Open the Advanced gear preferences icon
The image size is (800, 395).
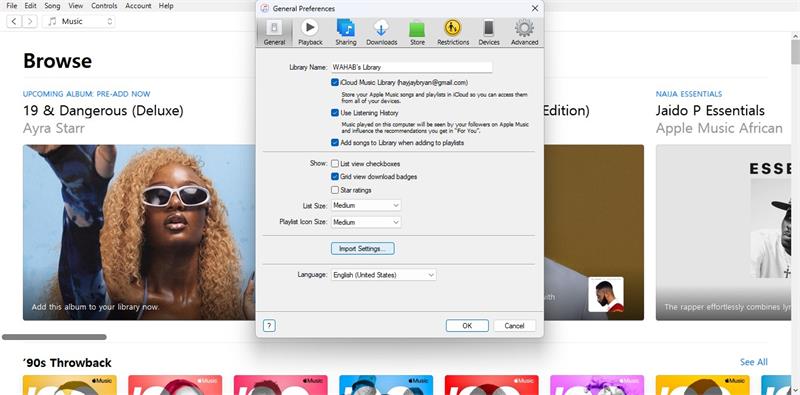point(524,32)
